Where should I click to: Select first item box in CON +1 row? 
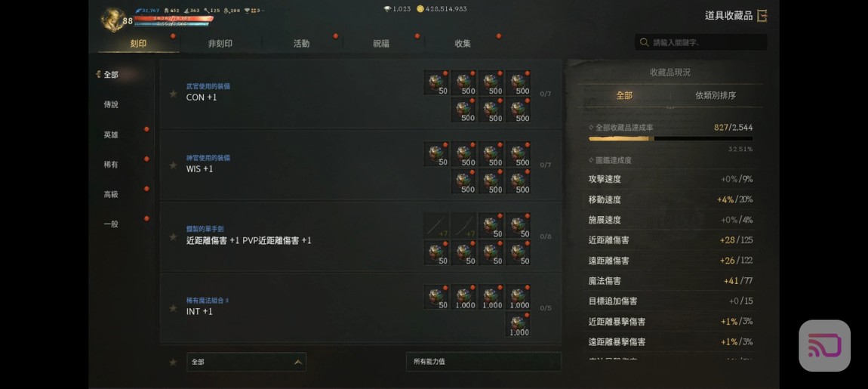click(x=436, y=82)
